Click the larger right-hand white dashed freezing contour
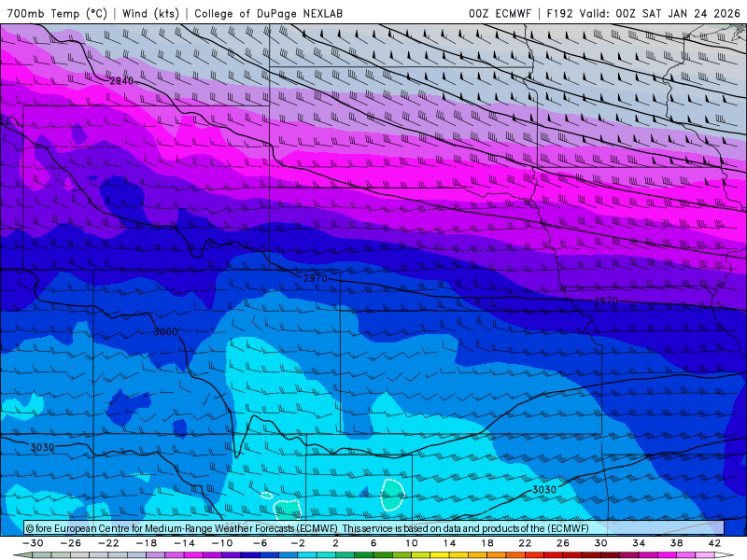 coord(392,495)
